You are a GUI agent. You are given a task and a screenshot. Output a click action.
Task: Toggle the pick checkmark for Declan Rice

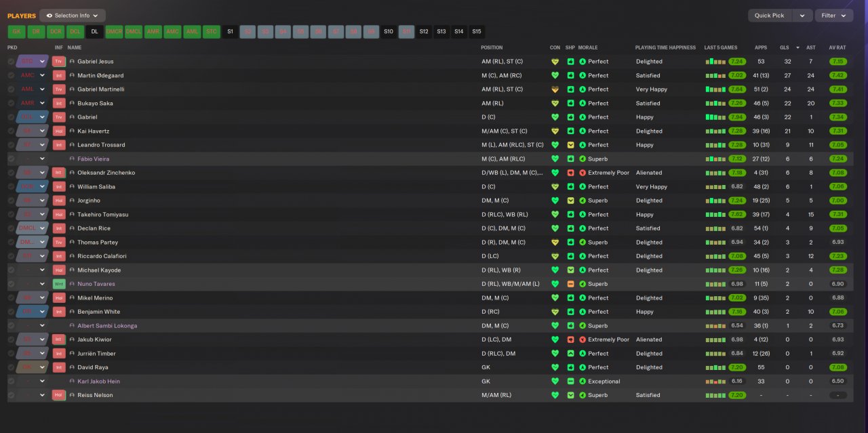pos(11,228)
